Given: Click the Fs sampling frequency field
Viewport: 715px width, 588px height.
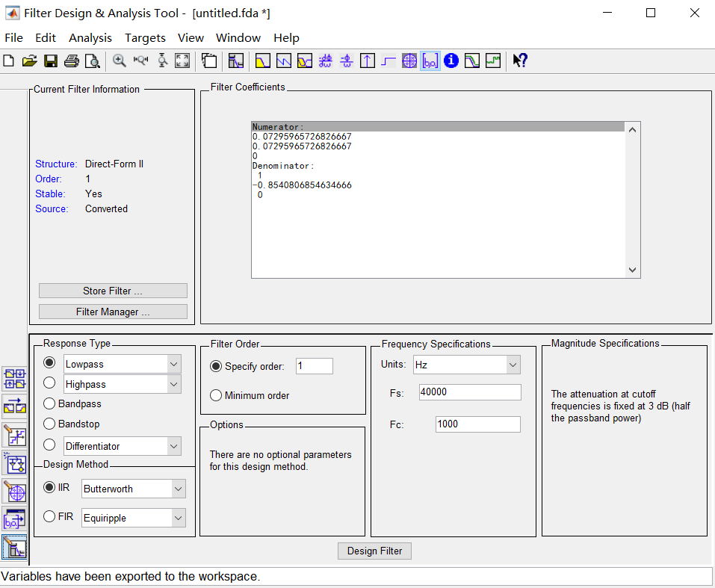Looking at the screenshot, I should point(470,392).
